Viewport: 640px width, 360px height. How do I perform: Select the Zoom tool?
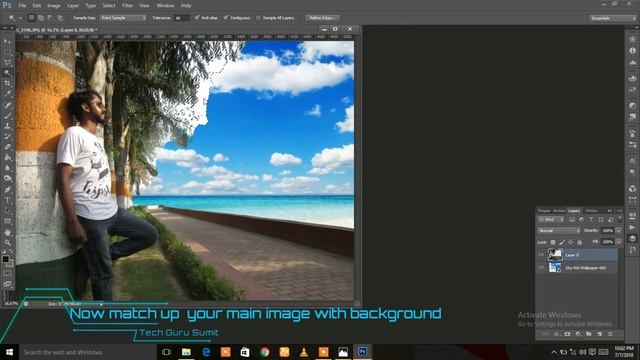(7, 242)
